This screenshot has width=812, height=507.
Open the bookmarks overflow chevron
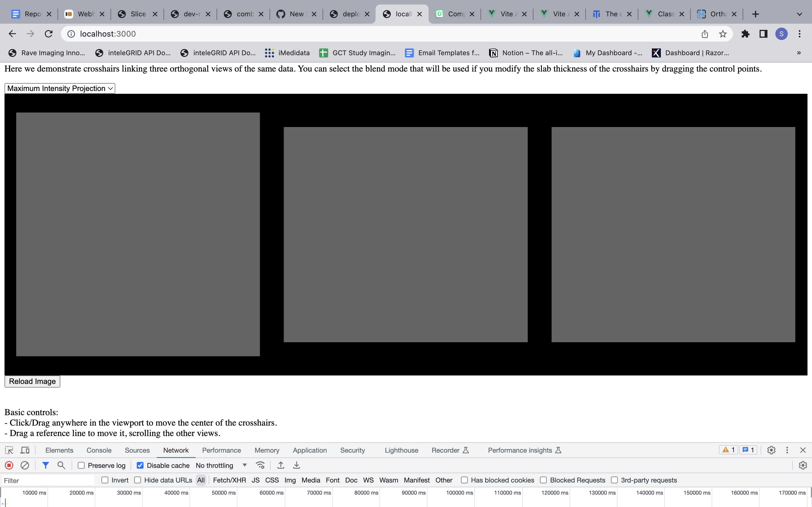click(x=799, y=53)
